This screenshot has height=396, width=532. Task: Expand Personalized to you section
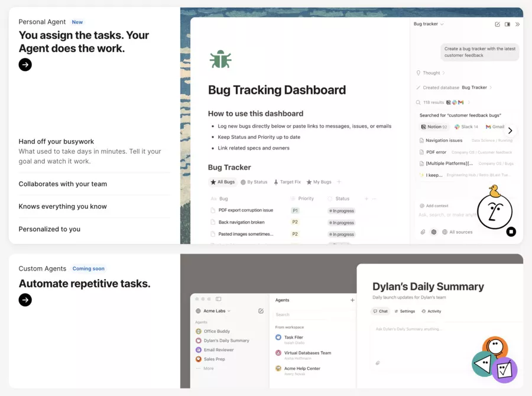[95, 229]
